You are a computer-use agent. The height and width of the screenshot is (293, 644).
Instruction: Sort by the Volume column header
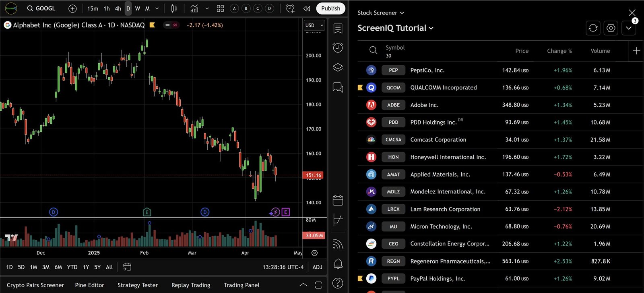pos(600,51)
